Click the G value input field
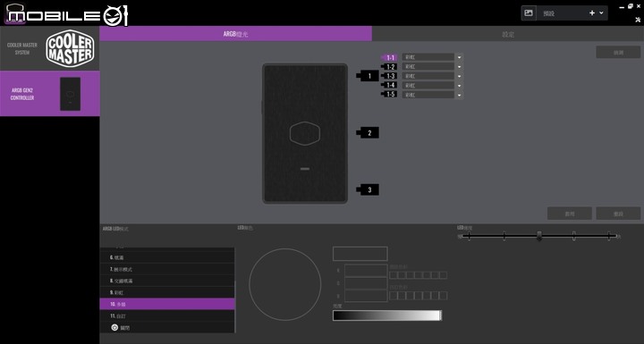This screenshot has height=344, width=644. click(x=366, y=283)
